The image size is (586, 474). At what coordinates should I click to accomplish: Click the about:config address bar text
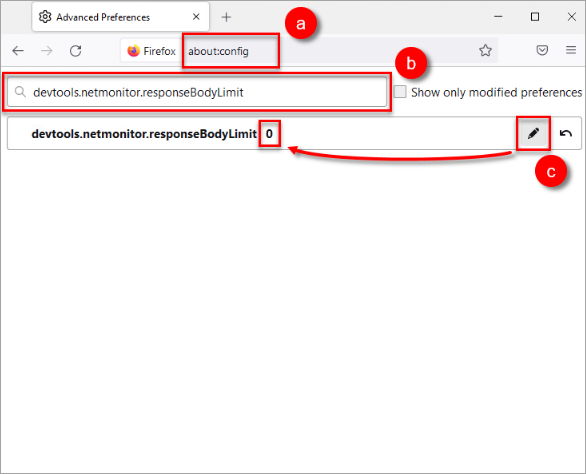[218, 51]
